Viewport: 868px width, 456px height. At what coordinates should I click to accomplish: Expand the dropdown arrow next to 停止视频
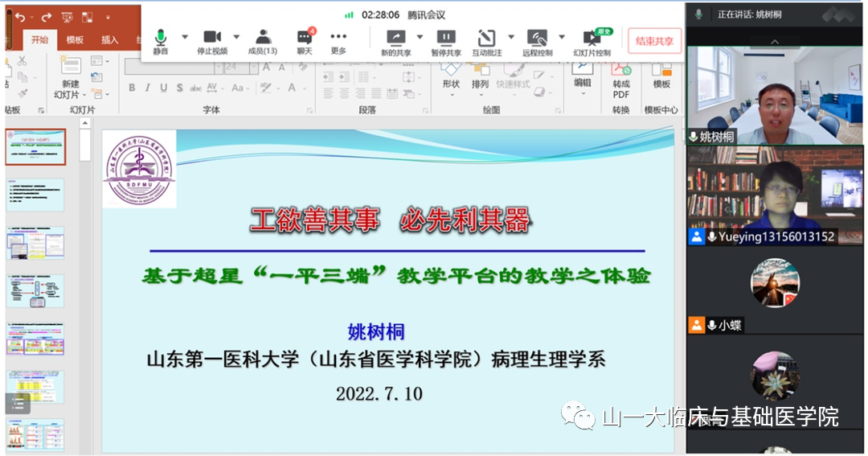(x=236, y=37)
